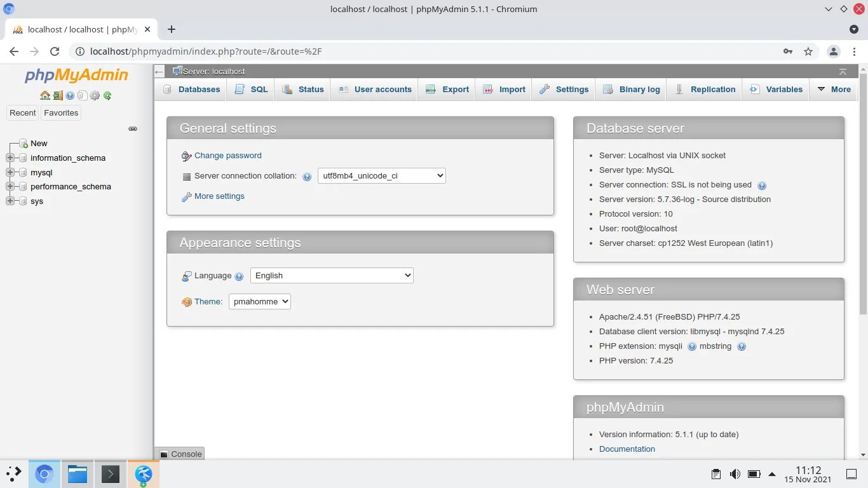868x488 pixels.
Task: Click help icon after SSL is not being used
Action: tap(762, 186)
